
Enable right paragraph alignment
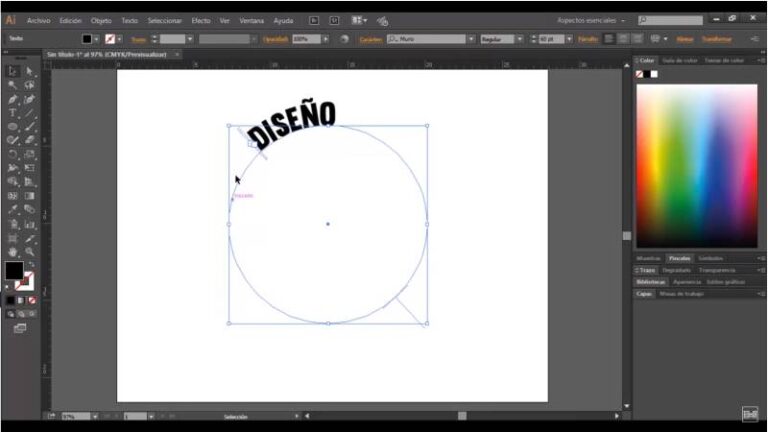(637, 39)
